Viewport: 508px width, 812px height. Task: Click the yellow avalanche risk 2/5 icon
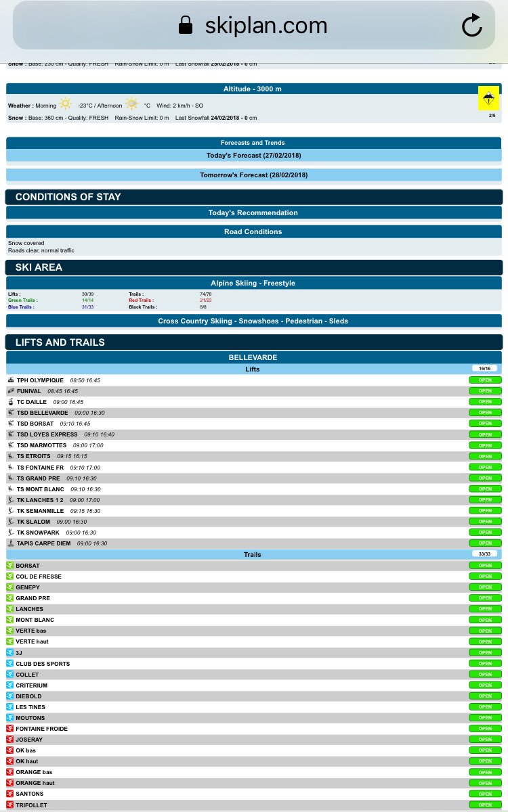point(488,97)
